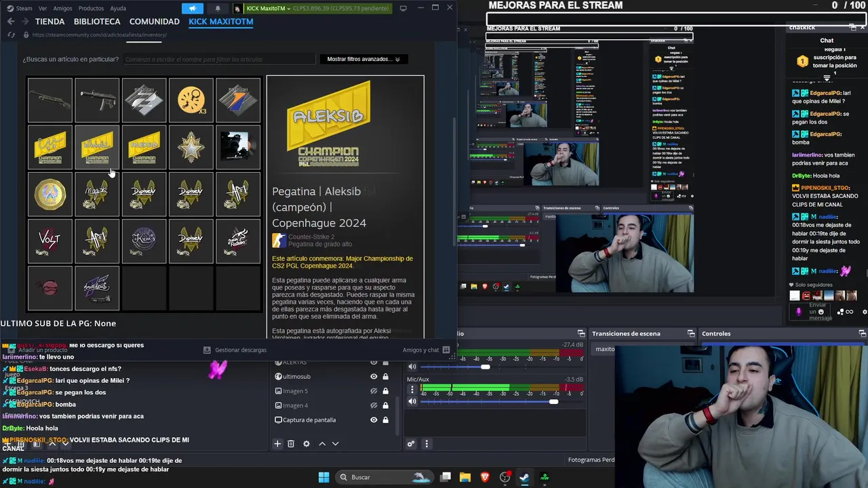The height and width of the screenshot is (488, 868).
Task: Switch to TIENDA tab
Action: pos(50,22)
